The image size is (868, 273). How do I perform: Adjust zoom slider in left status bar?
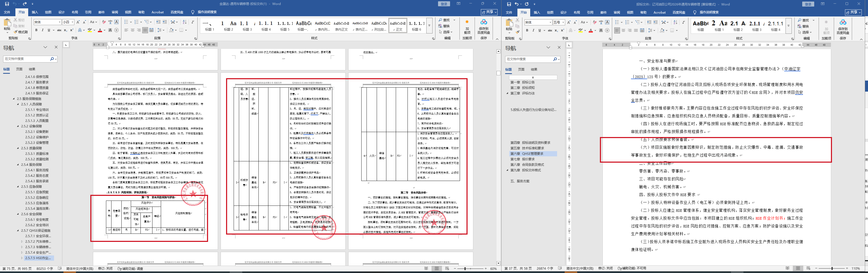pyautogui.click(x=465, y=269)
